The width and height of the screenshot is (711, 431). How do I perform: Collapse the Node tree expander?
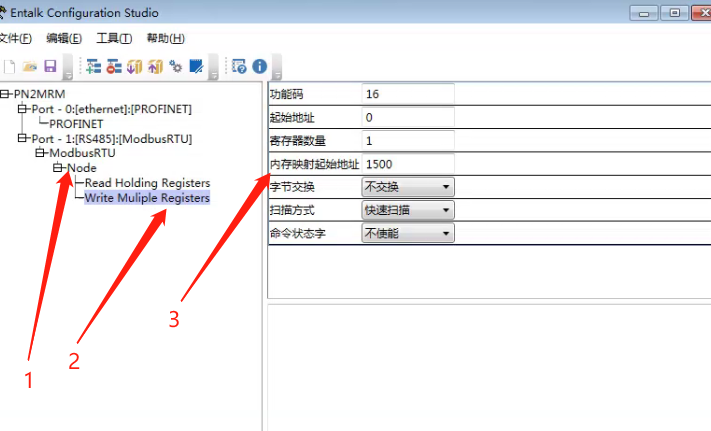(x=58, y=168)
